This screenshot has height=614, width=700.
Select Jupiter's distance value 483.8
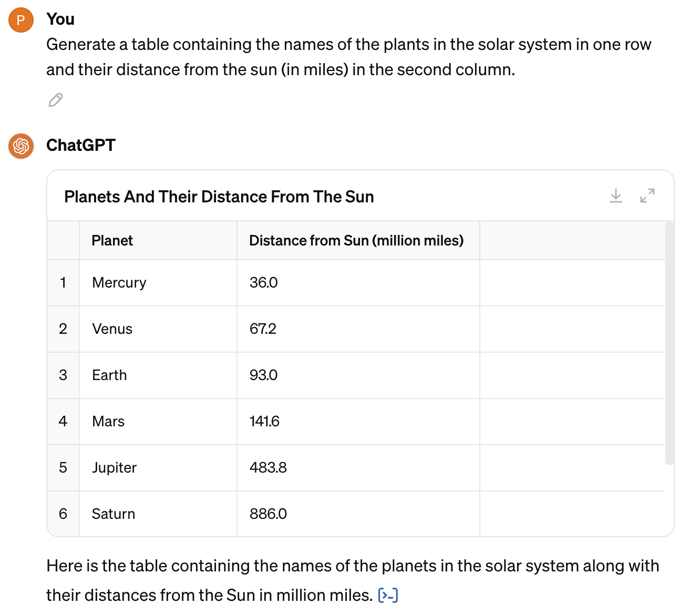[358, 468]
